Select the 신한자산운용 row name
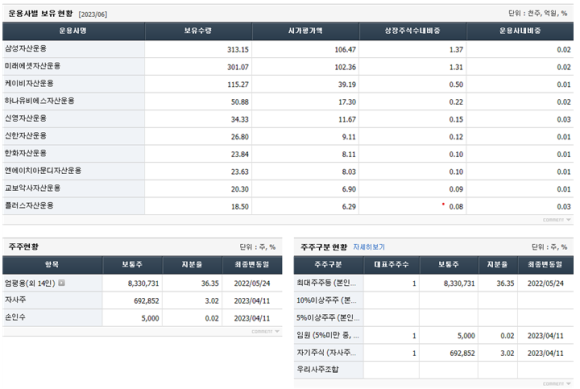 (x=26, y=136)
